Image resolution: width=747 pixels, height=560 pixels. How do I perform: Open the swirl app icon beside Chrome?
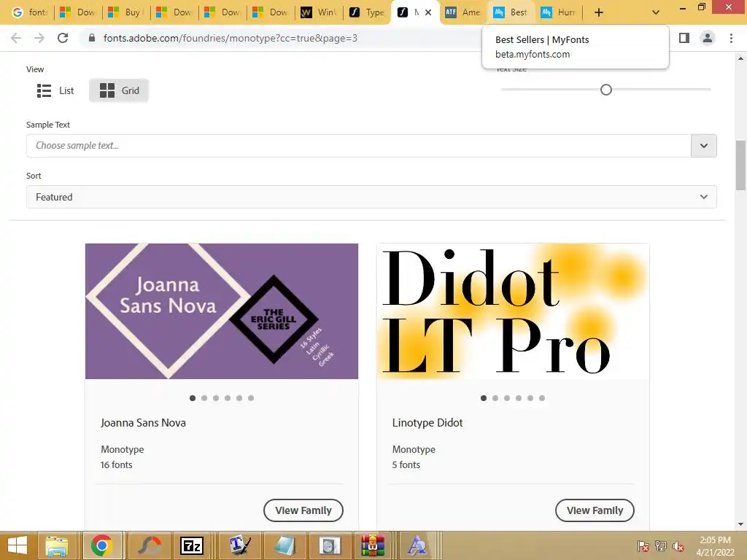point(150,545)
